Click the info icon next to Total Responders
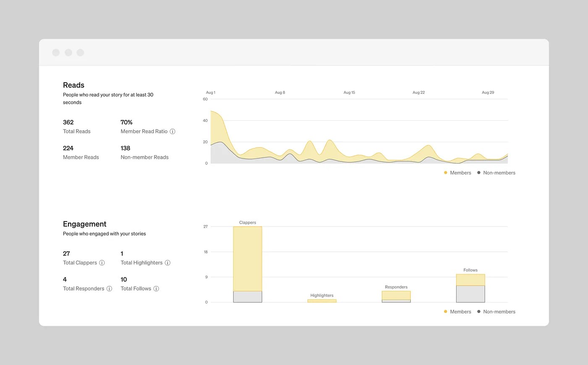The height and width of the screenshot is (365, 588). point(109,289)
